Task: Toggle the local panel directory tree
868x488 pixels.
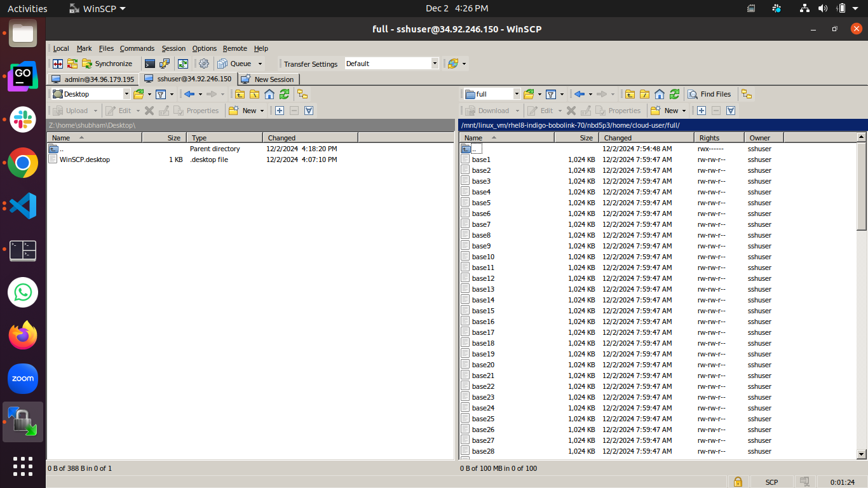Action: point(302,94)
